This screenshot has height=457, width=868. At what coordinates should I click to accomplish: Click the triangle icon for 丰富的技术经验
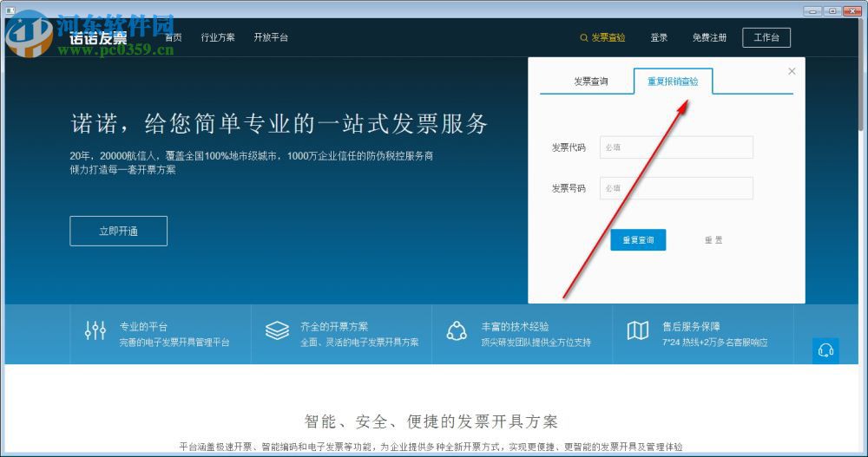click(457, 330)
